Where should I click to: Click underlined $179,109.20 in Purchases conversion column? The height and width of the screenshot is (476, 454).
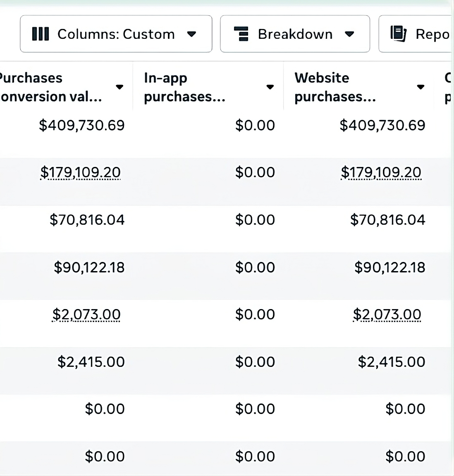[81, 172]
